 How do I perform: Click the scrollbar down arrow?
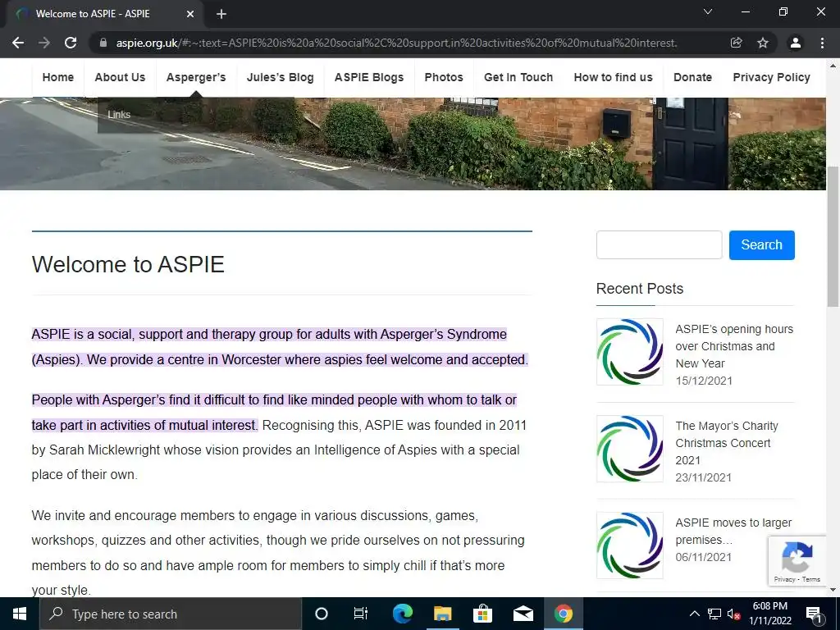coord(833,590)
